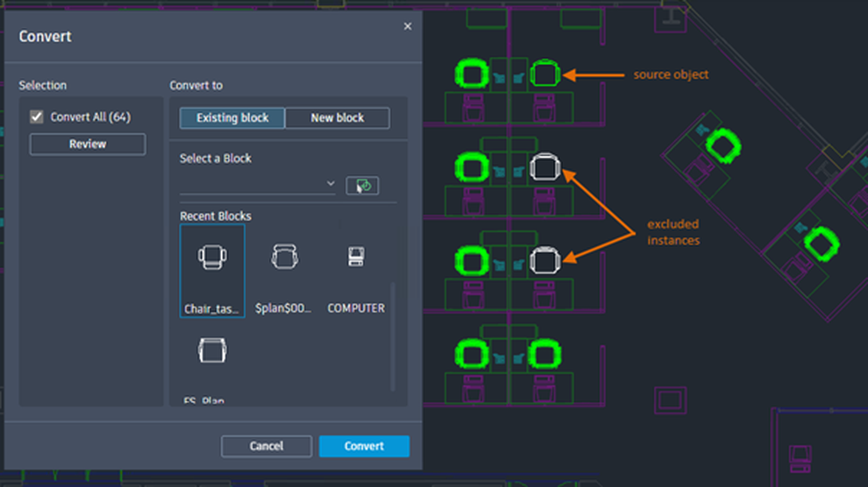Click the source object chair in drawing
868x487 pixels.
coord(544,73)
